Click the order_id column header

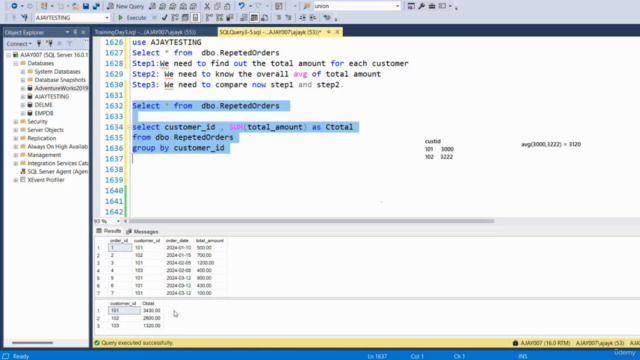119,241
